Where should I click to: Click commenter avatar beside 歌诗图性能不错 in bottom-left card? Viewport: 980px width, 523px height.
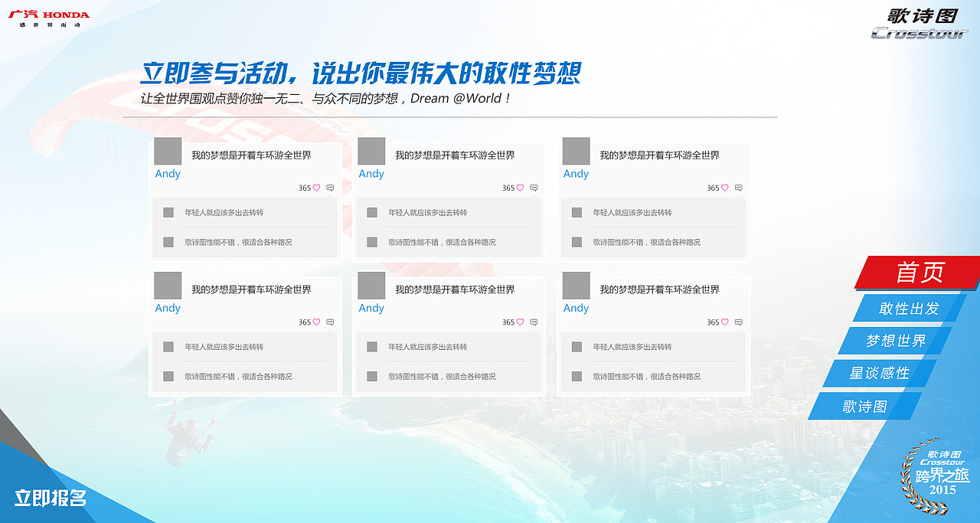click(x=168, y=377)
